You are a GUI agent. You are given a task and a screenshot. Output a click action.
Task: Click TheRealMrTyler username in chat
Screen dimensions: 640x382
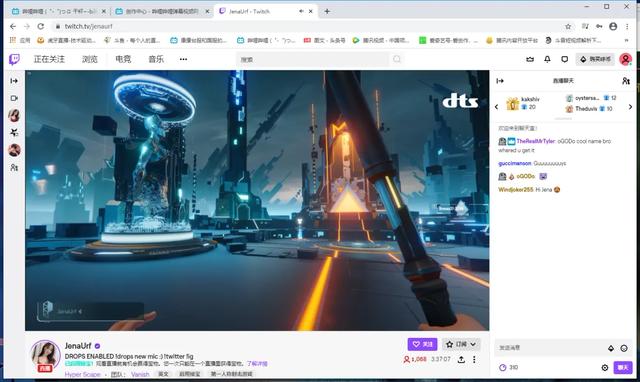pos(536,141)
